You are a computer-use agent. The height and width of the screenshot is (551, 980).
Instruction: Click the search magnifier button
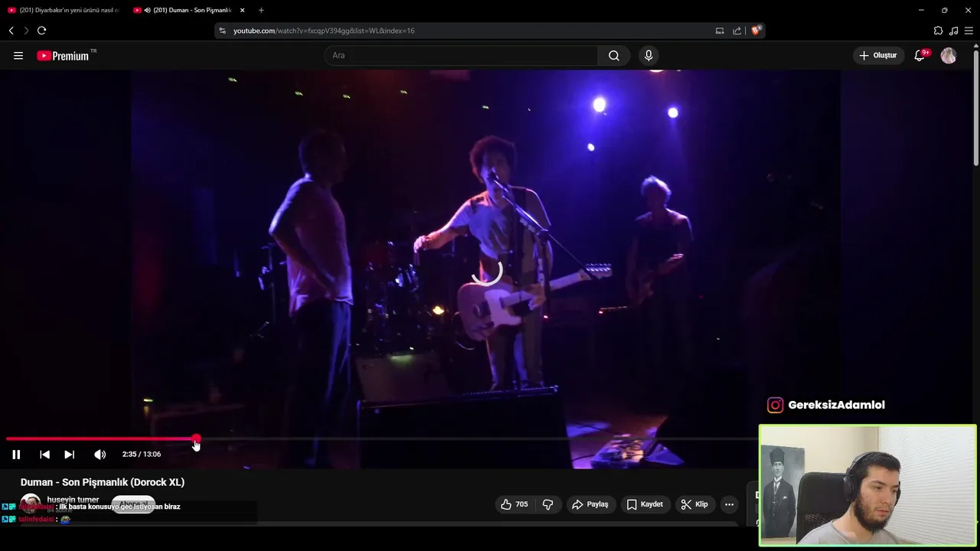click(x=614, y=56)
